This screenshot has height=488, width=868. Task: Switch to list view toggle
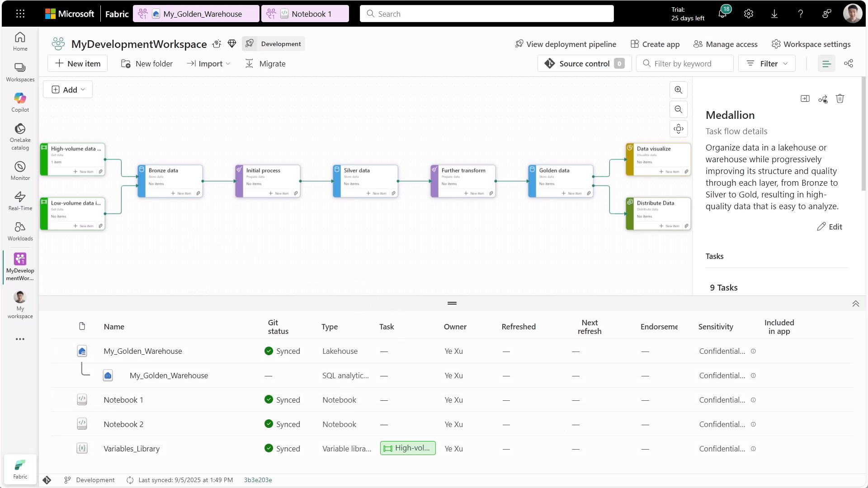click(826, 64)
